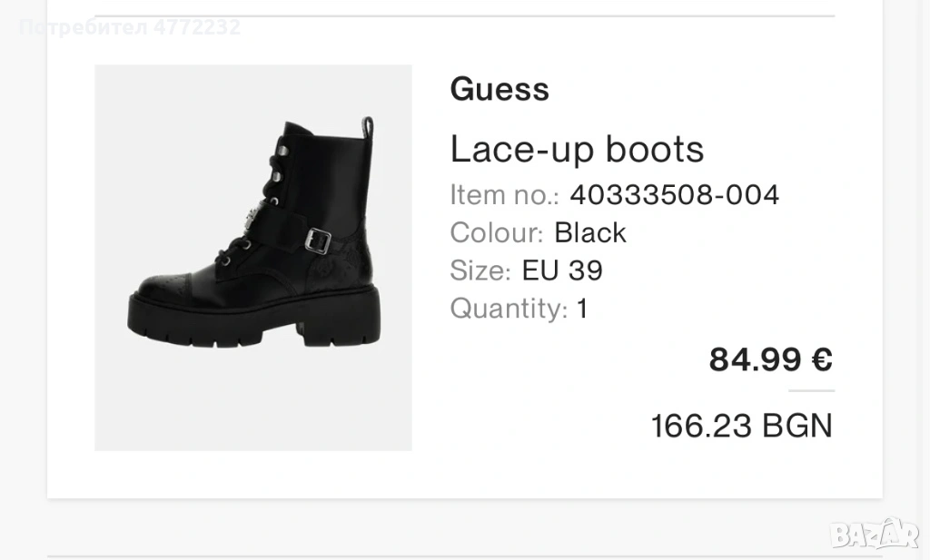Click the black boot product thumbnail
The height and width of the screenshot is (560, 930).
(x=252, y=257)
